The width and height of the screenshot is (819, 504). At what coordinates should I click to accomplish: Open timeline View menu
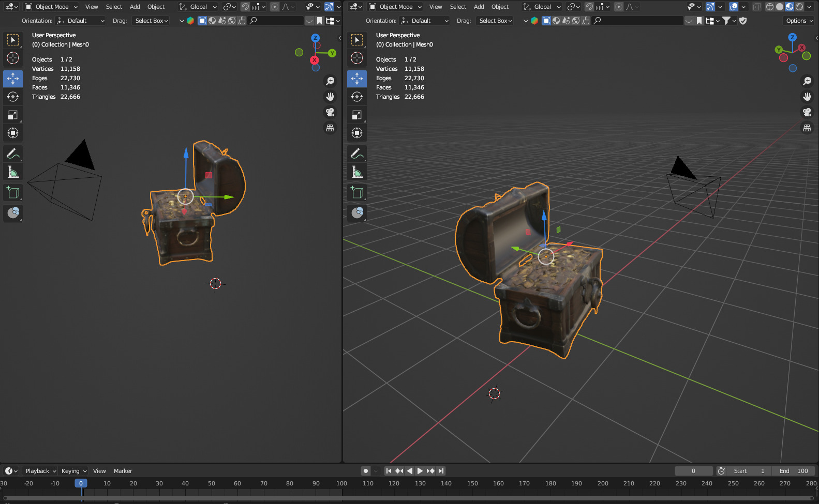tap(99, 471)
